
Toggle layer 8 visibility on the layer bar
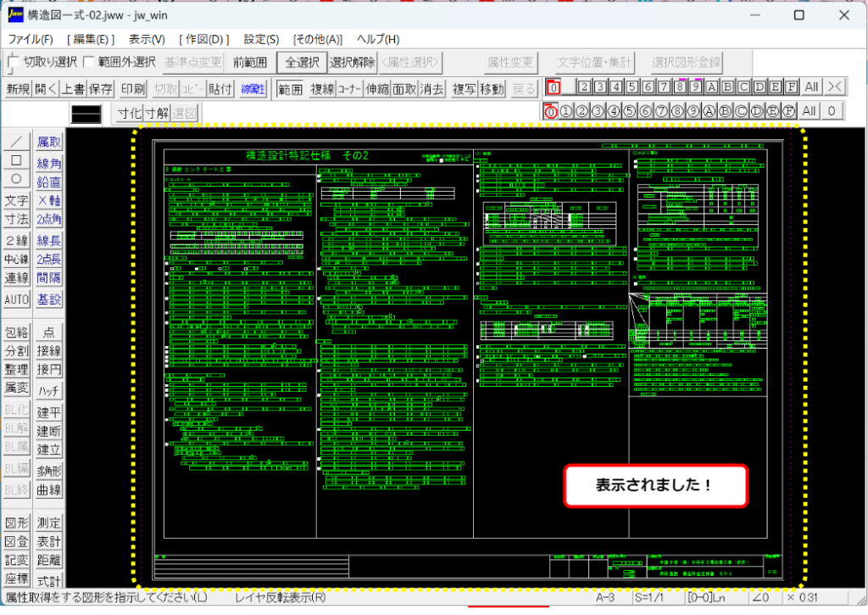click(x=678, y=109)
